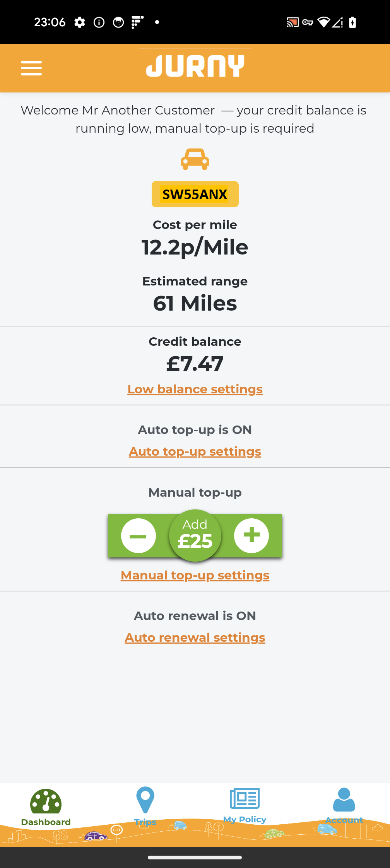Tap the yellow car icon
Screen dimensions: 390x868
(x=195, y=159)
